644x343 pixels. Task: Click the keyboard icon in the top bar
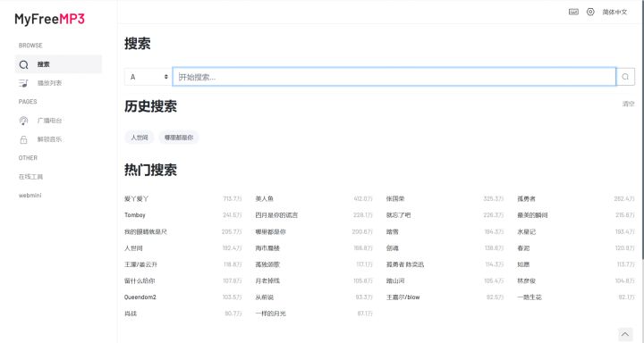(x=573, y=12)
